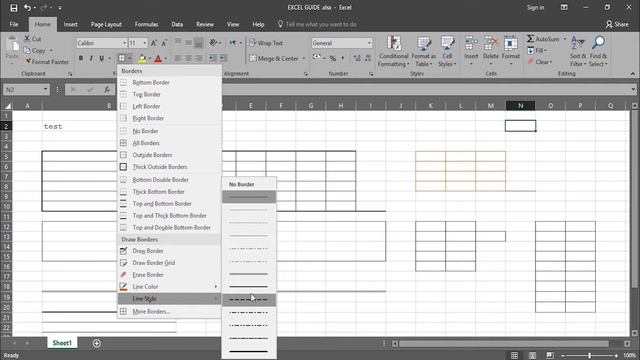This screenshot has height=360, width=640.
Task: Click the Format cells icon
Action: click(511, 44)
